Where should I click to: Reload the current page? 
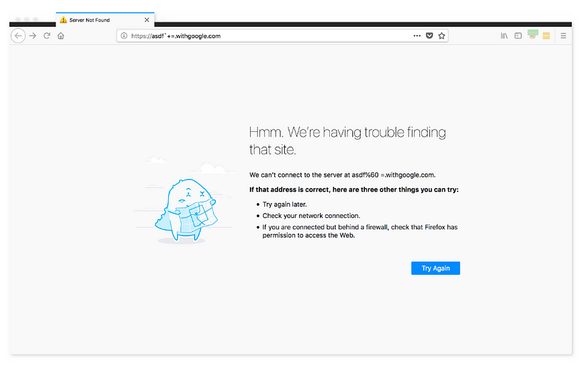(x=47, y=36)
